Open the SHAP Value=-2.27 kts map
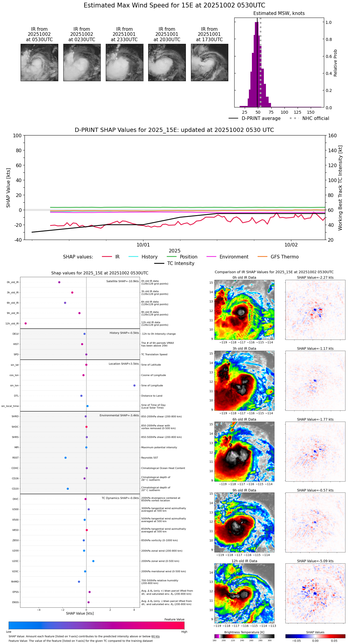The width and height of the screenshot is (349, 644). pos(315,310)
